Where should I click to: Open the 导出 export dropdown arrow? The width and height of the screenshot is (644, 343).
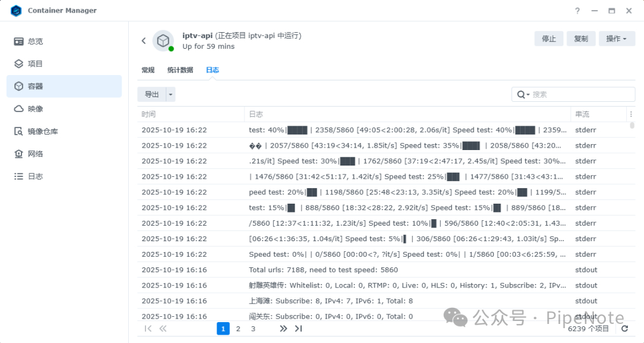click(171, 94)
